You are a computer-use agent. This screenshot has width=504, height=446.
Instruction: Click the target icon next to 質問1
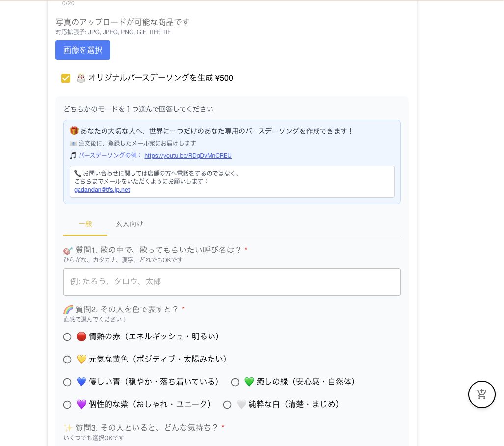[x=68, y=249]
